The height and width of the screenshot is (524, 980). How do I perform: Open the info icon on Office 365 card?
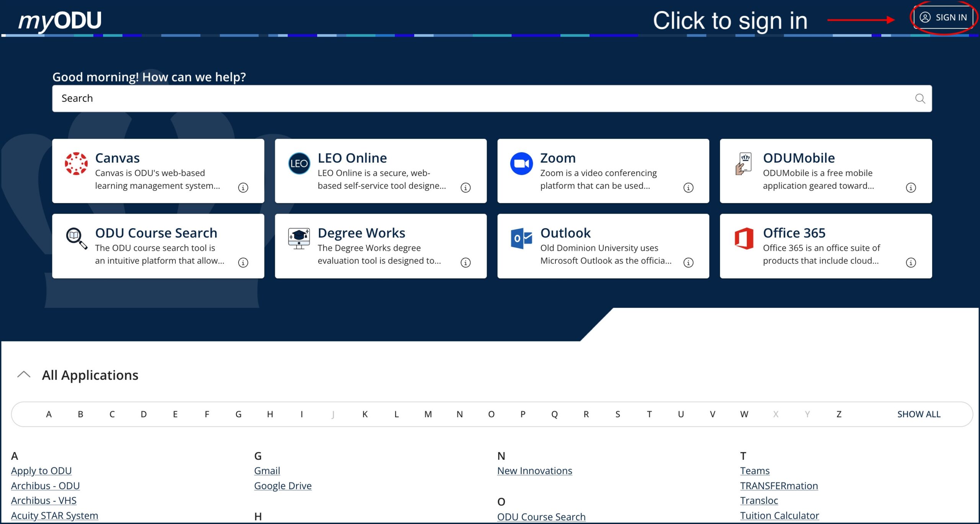(x=911, y=262)
